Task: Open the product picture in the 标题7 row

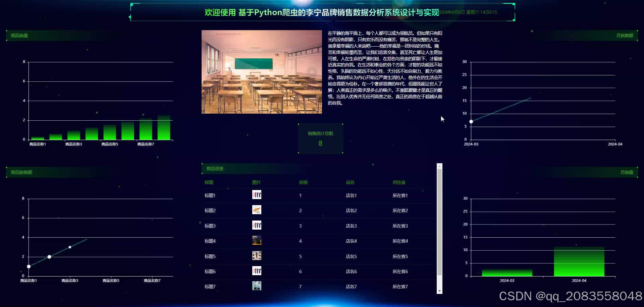Action: (x=257, y=286)
